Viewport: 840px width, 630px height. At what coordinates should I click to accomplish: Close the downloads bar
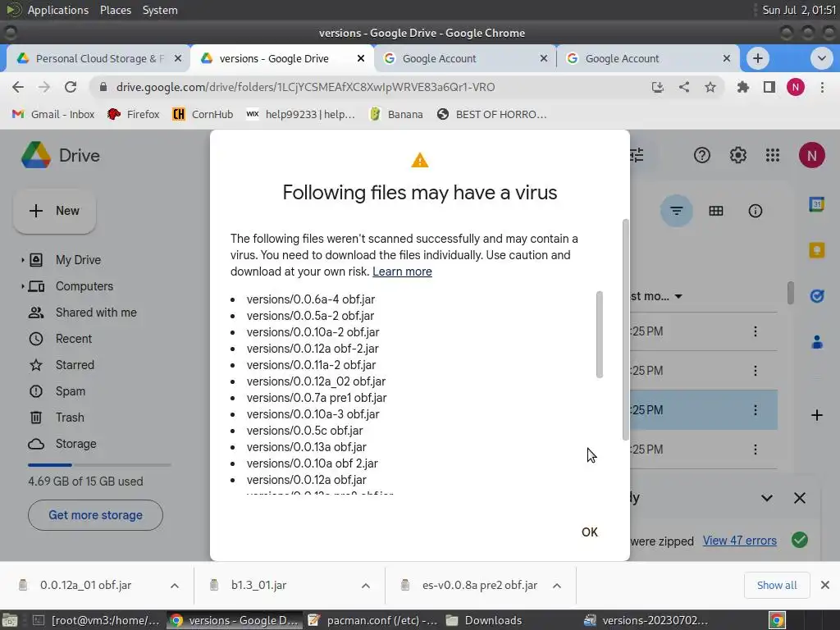click(x=825, y=585)
